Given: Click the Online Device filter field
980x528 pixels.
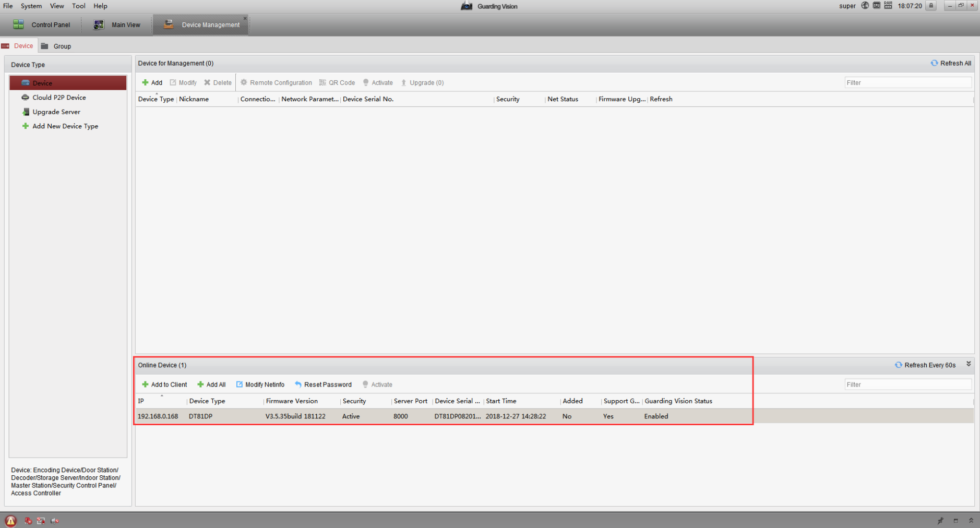Looking at the screenshot, I should 908,385.
